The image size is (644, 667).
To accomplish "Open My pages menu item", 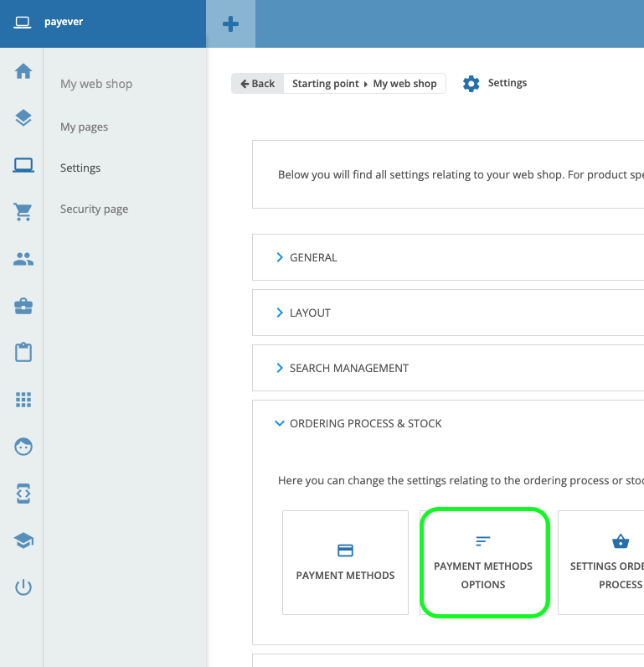I will coord(85,127).
